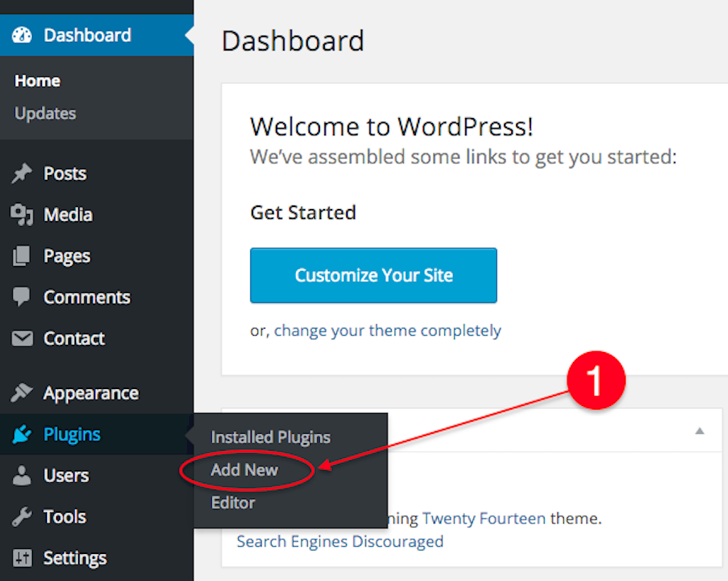
Task: Click the Customize Your Site button
Action: (373, 275)
